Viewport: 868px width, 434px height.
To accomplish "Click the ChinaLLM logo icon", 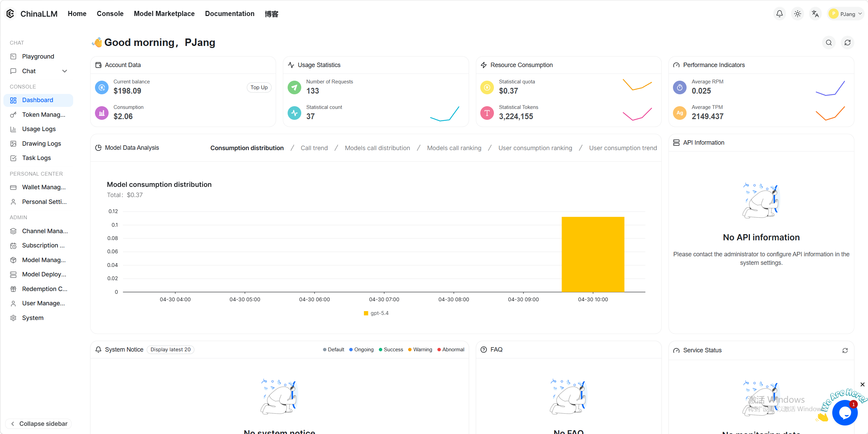I will pos(10,14).
